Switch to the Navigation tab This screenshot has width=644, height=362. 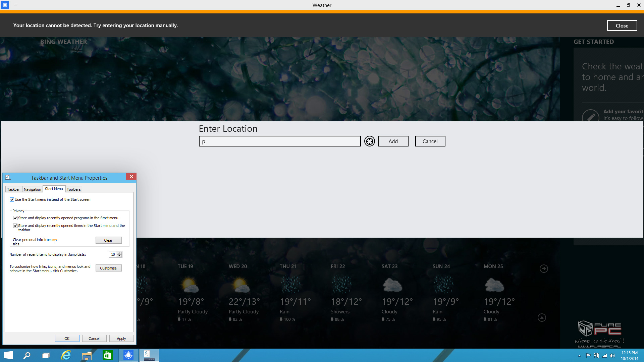[32, 189]
